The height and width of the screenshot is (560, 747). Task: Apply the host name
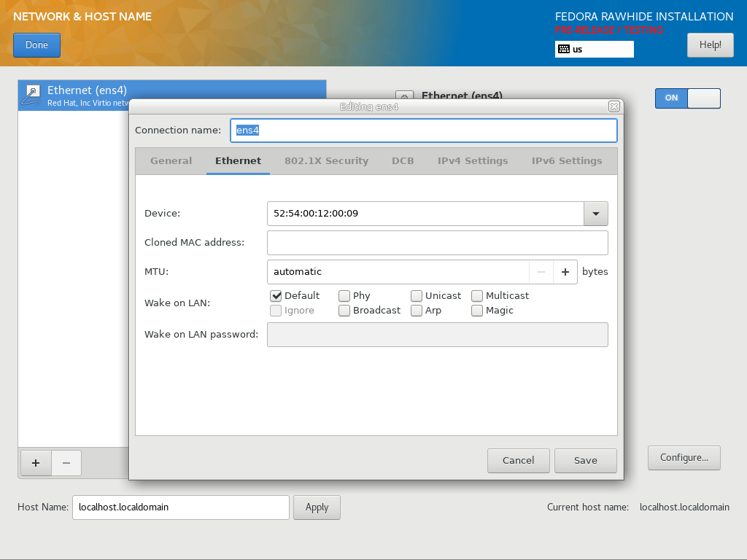317,507
